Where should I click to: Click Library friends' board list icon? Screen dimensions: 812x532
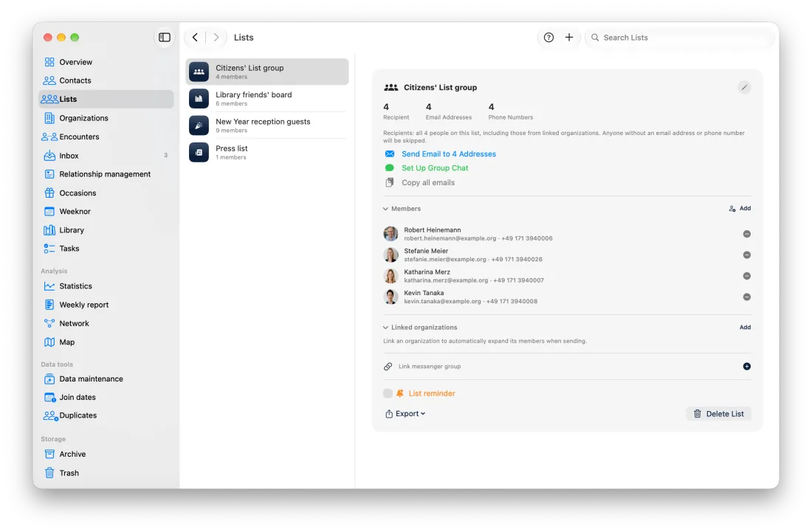pyautogui.click(x=199, y=98)
